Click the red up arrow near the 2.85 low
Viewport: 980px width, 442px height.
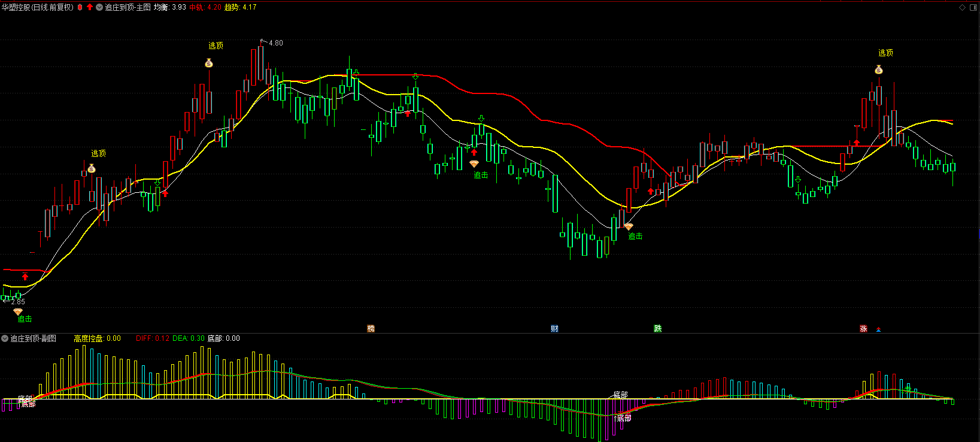coord(25,277)
